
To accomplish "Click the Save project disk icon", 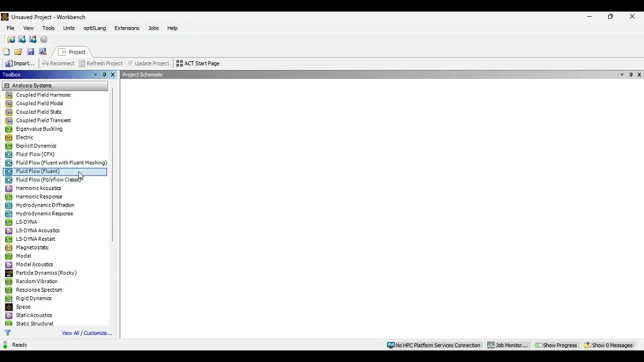I will 31,52.
